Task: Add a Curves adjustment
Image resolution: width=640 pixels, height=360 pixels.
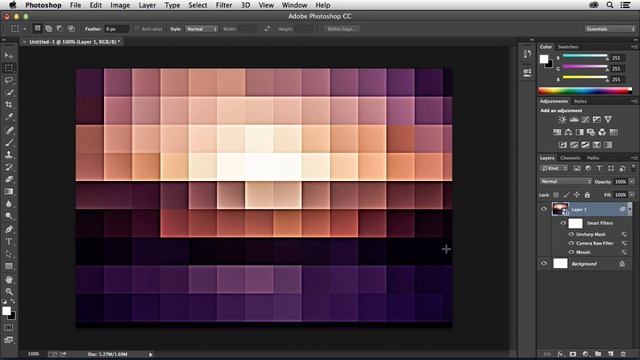Action: point(585,120)
